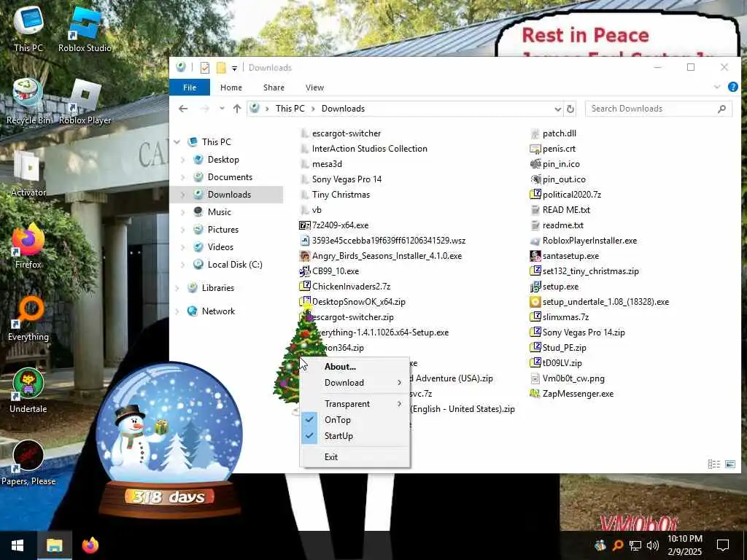747x560 pixels.
Task: Select the Activator desktop icon
Action: coord(28,174)
